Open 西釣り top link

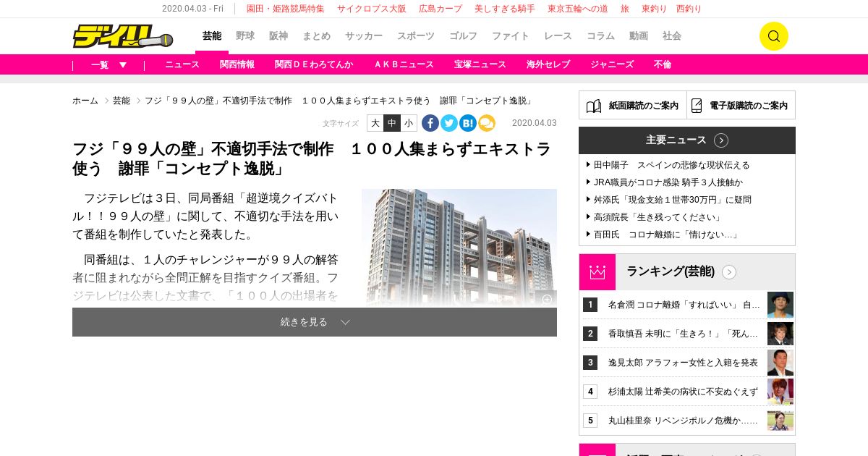click(x=689, y=9)
